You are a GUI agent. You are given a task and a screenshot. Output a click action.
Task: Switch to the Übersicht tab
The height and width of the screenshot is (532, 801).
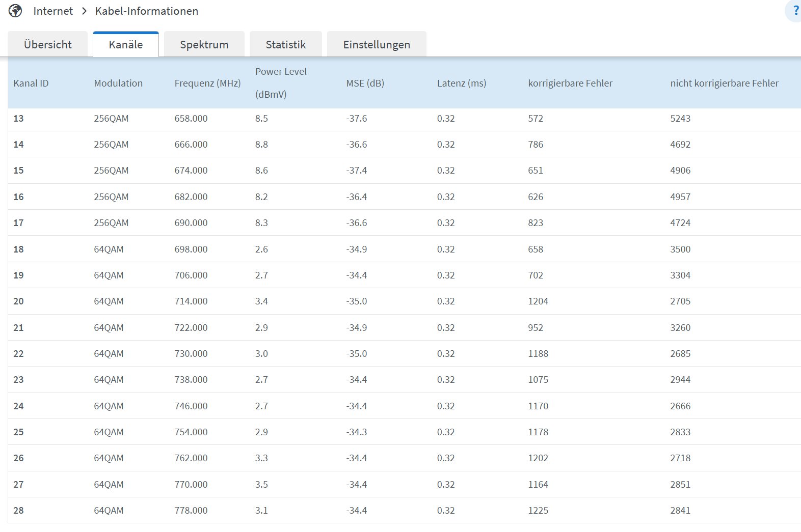pos(48,44)
